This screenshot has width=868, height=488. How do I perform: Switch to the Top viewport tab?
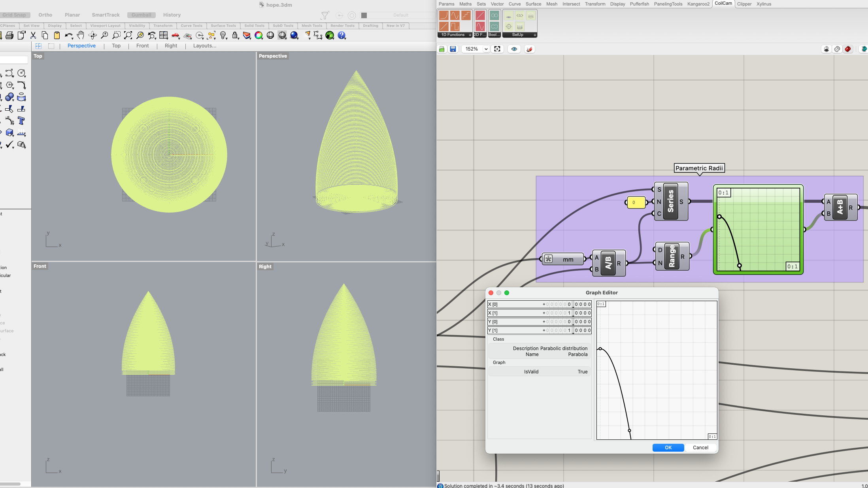pos(116,45)
